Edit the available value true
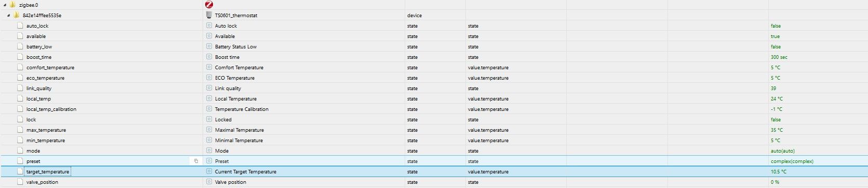 point(775,36)
